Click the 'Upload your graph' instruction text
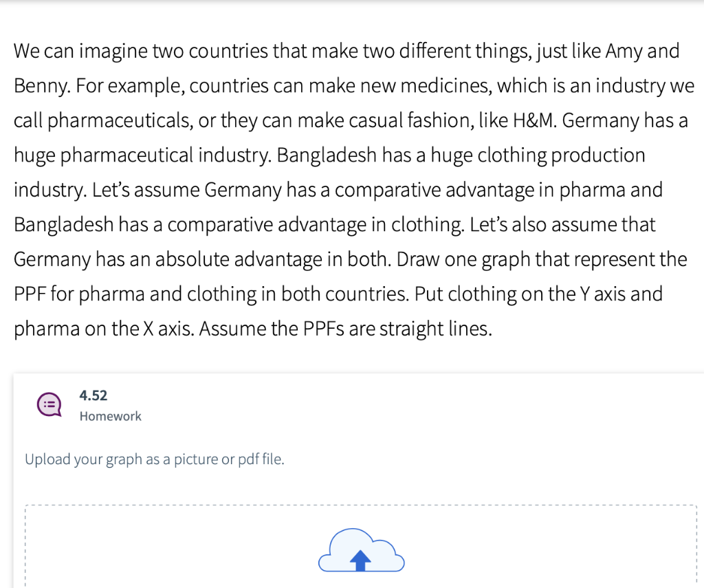This screenshot has height=588, width=704. coord(154,459)
